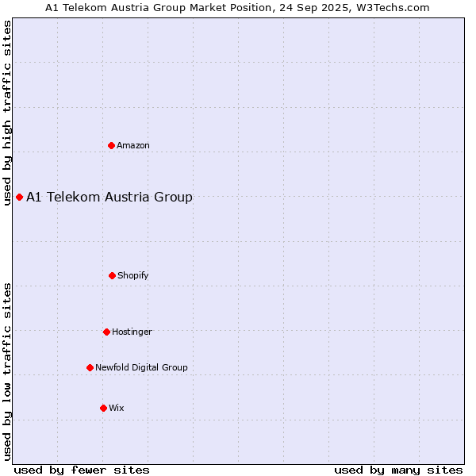
Task: Click 'used by many sites' axis label
Action: (x=398, y=470)
